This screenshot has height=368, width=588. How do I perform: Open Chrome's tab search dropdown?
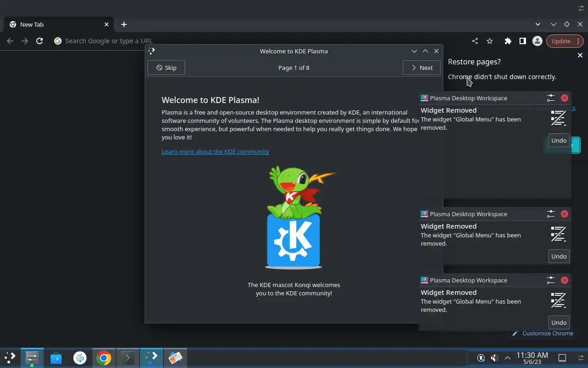click(538, 24)
